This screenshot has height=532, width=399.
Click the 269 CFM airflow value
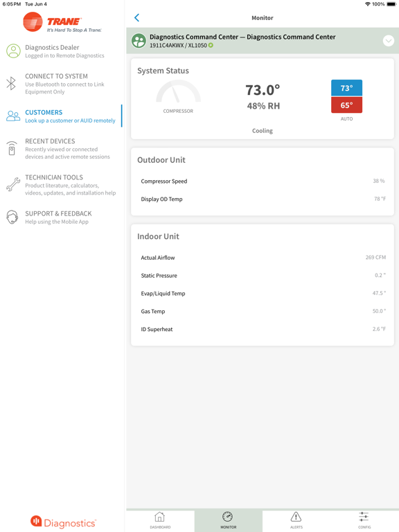(x=375, y=257)
